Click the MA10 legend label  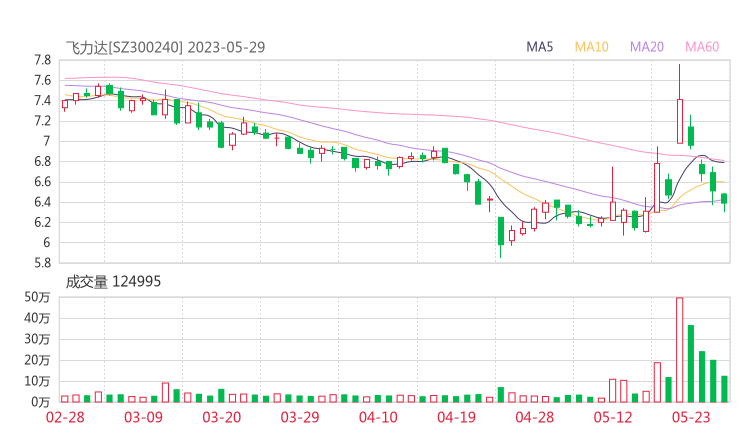[591, 47]
